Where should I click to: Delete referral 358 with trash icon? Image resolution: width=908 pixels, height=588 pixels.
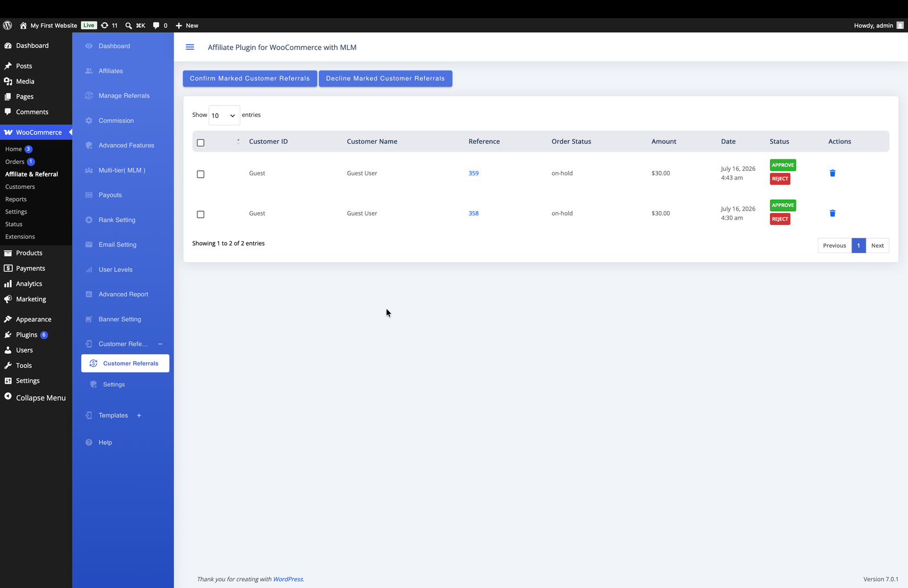point(833,213)
